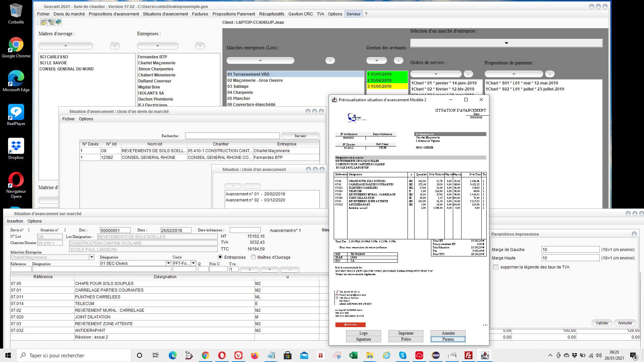This screenshot has width=644, height=362.
Task: Open the Gestion CRC menu
Action: point(301,14)
